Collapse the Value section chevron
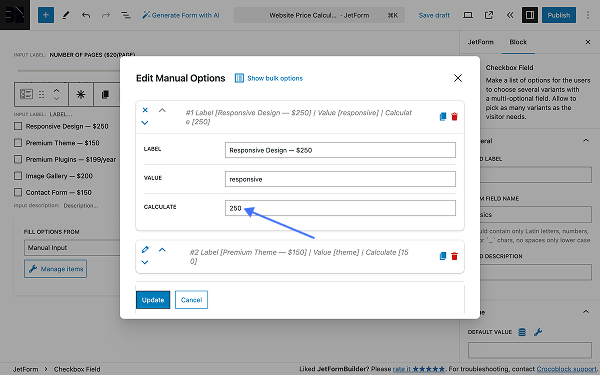This screenshot has height=375, width=600. tap(586, 312)
